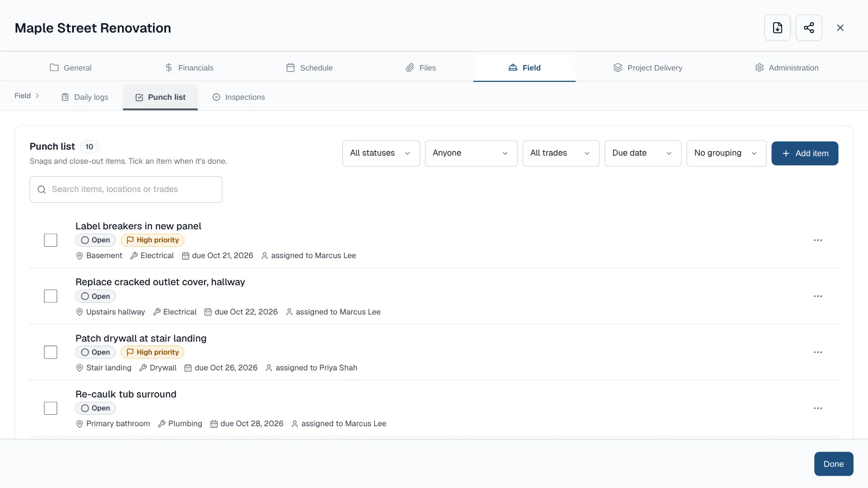Viewport: 868px width, 488px height.
Task: Close the Maple Street Renovation dialog
Action: [x=840, y=28]
